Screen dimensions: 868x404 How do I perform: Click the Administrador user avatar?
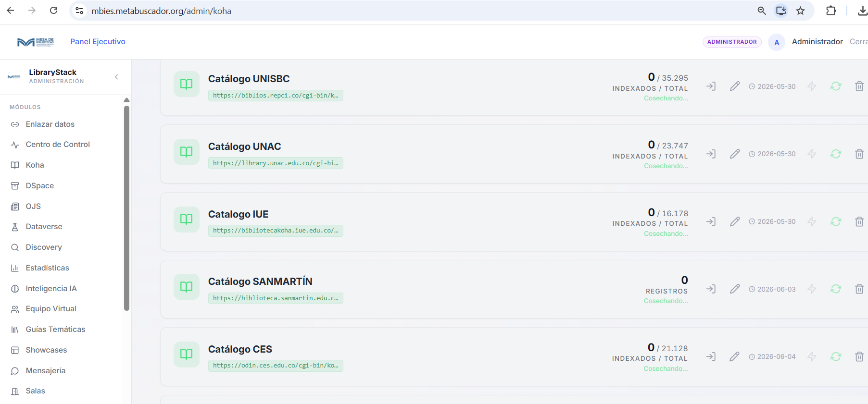pyautogui.click(x=777, y=42)
